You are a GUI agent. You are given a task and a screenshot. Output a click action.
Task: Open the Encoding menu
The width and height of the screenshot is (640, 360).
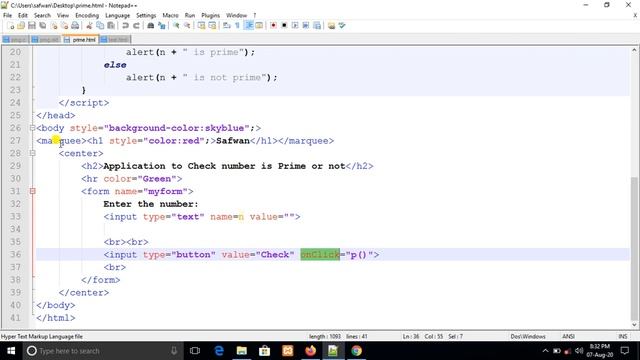click(x=87, y=15)
